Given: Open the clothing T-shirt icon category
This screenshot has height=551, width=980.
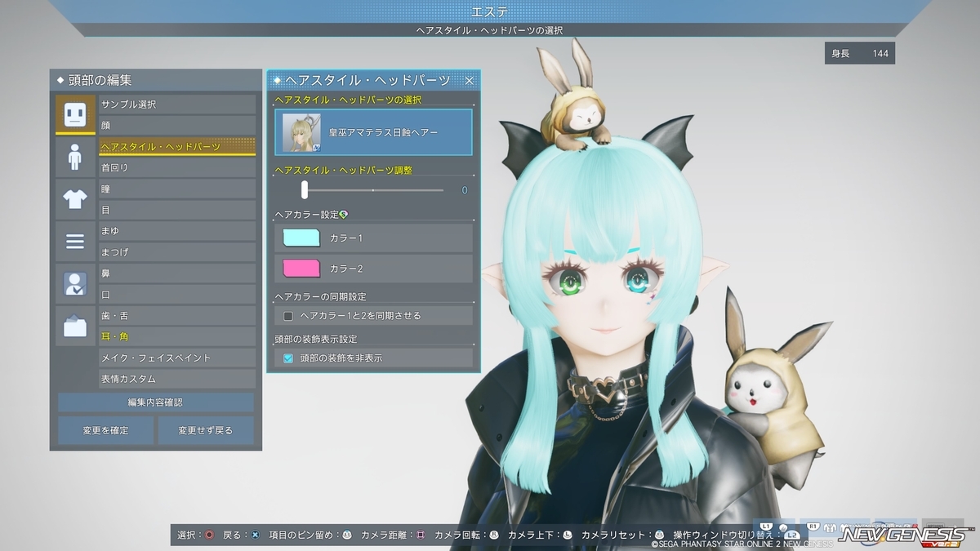Looking at the screenshot, I should click(x=75, y=199).
